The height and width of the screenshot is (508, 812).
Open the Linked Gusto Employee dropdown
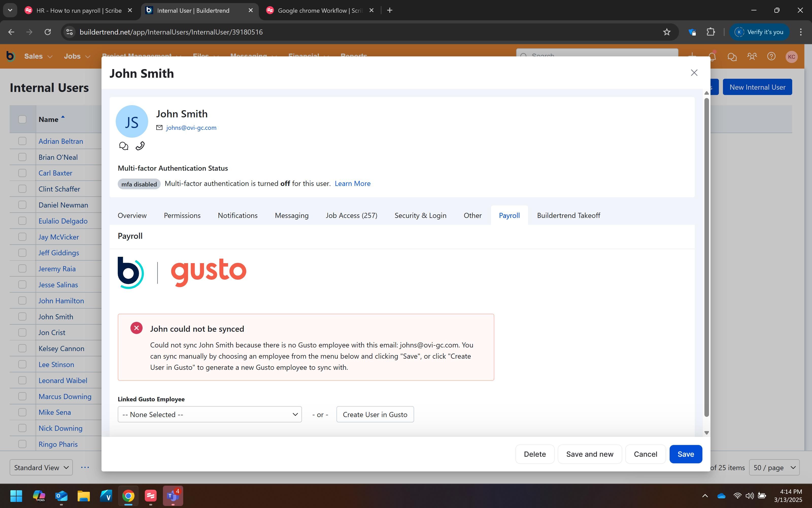point(210,414)
